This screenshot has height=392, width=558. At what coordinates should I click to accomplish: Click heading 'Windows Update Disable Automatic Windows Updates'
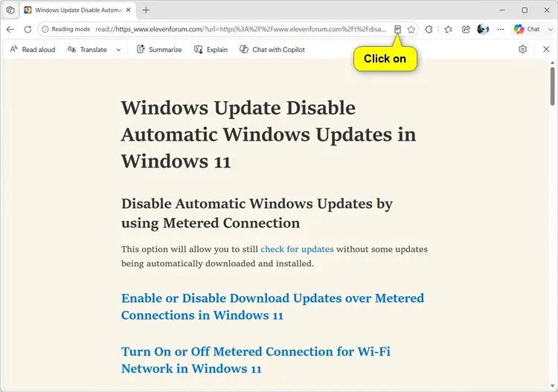[269, 135]
